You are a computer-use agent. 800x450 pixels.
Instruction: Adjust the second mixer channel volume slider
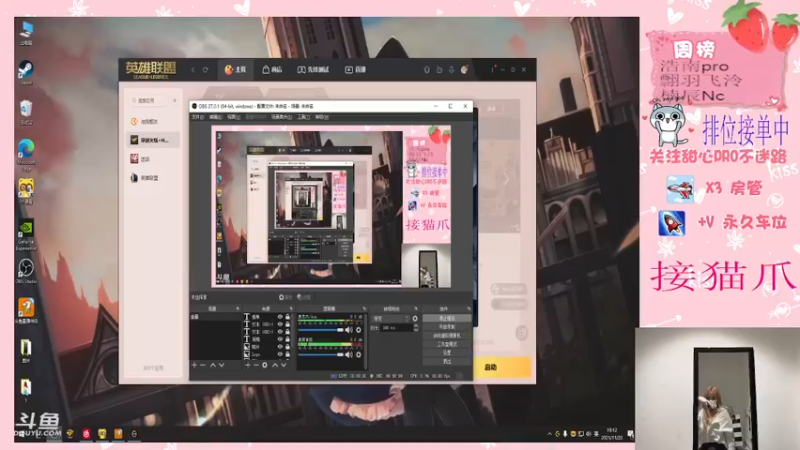[x=320, y=354]
